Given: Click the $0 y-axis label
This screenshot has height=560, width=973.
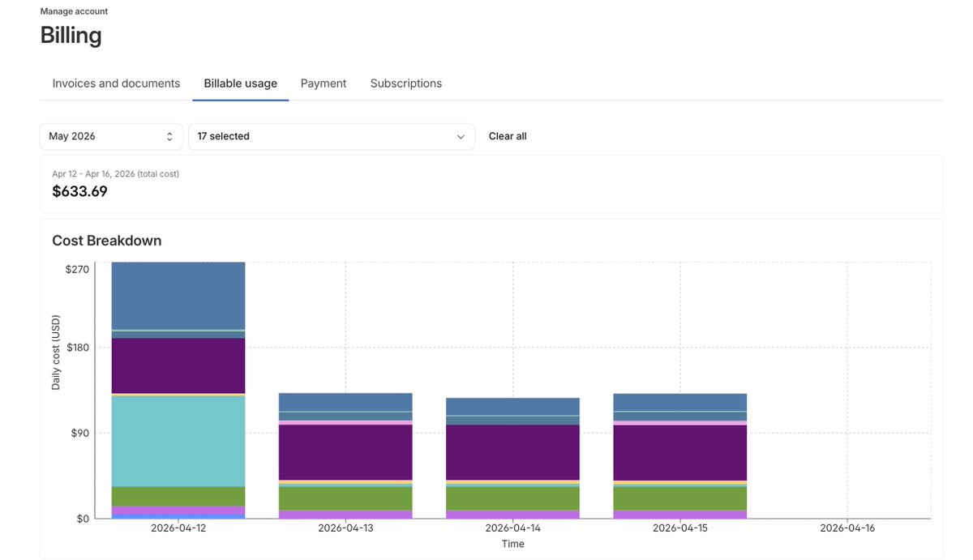Looking at the screenshot, I should (83, 519).
